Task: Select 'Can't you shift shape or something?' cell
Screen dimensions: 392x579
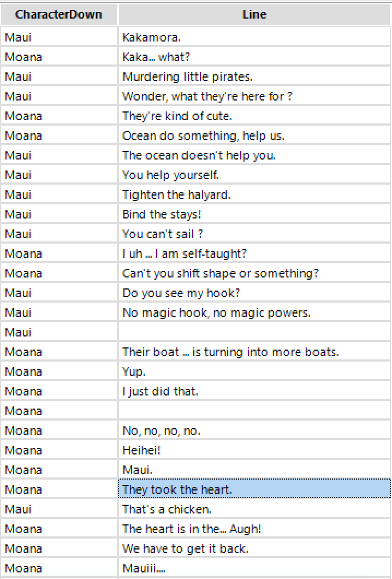Action: [x=254, y=273]
